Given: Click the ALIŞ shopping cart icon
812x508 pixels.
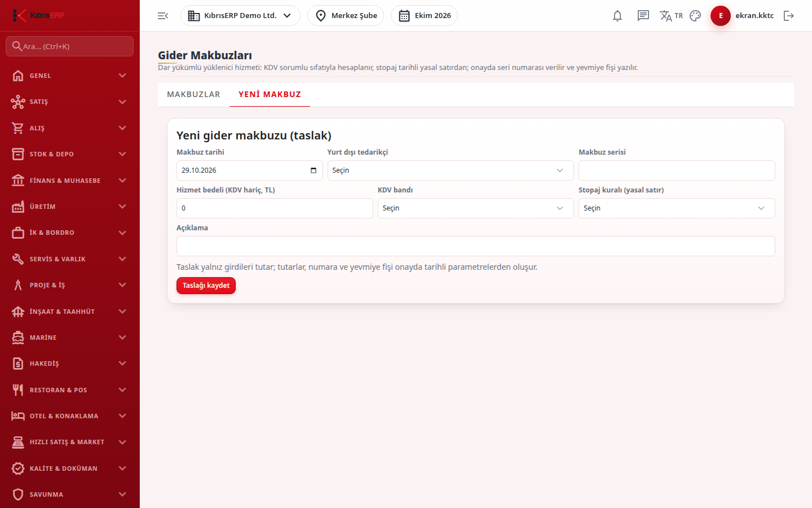Looking at the screenshot, I should 18,128.
